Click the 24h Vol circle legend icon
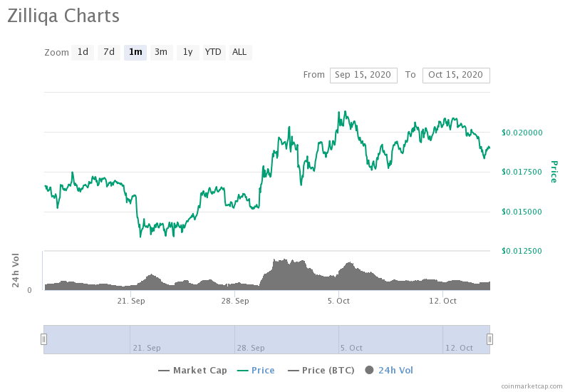The height and width of the screenshot is (392, 570). coord(369,370)
